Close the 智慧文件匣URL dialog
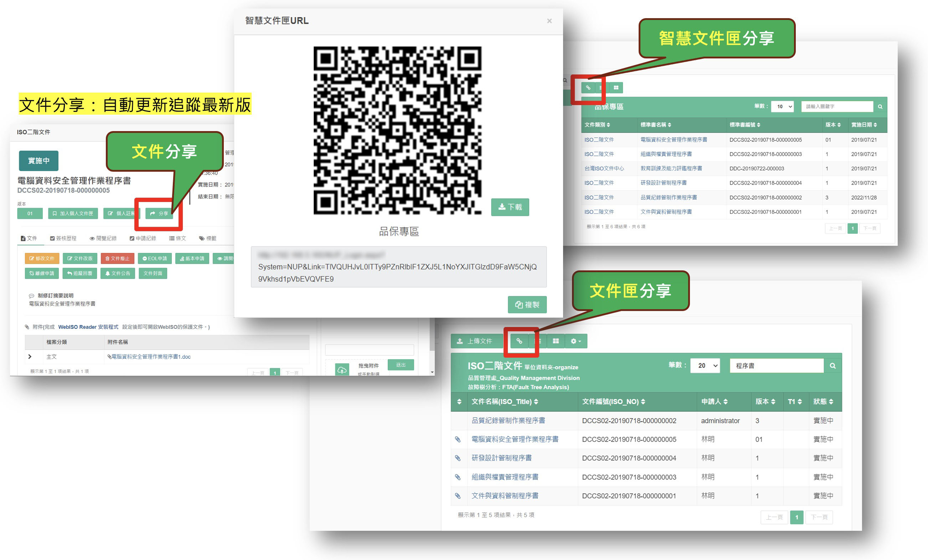Image resolution: width=928 pixels, height=560 pixels. coord(549,21)
